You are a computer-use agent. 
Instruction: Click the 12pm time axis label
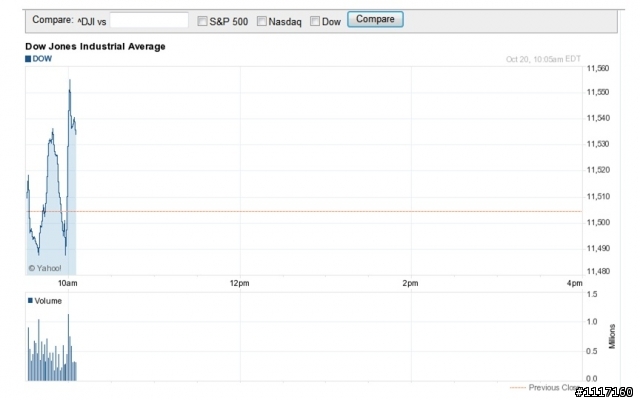(240, 283)
